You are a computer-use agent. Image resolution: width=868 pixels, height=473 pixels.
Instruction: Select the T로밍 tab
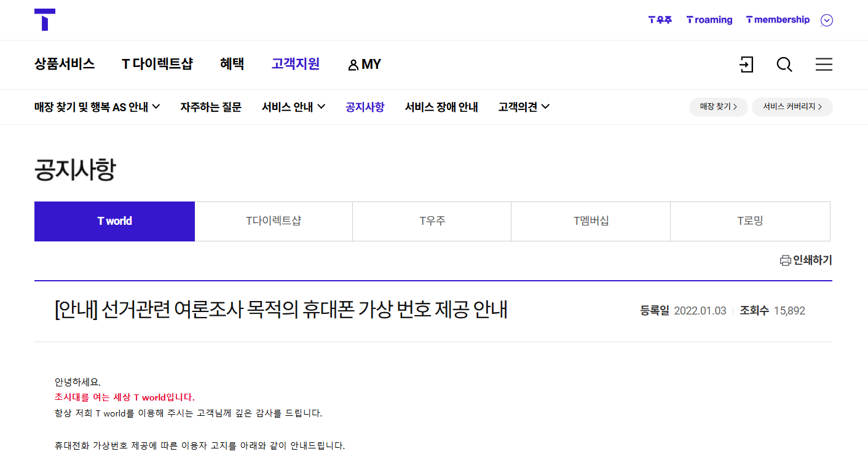coord(750,221)
